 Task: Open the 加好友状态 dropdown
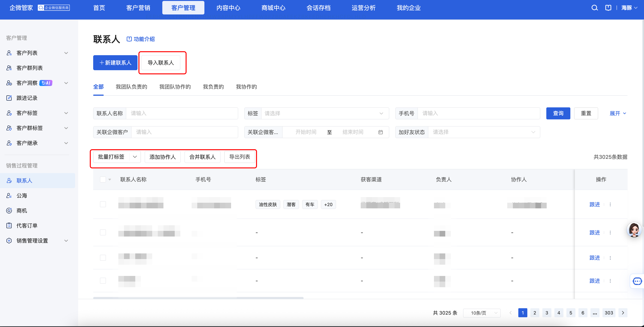(x=484, y=132)
